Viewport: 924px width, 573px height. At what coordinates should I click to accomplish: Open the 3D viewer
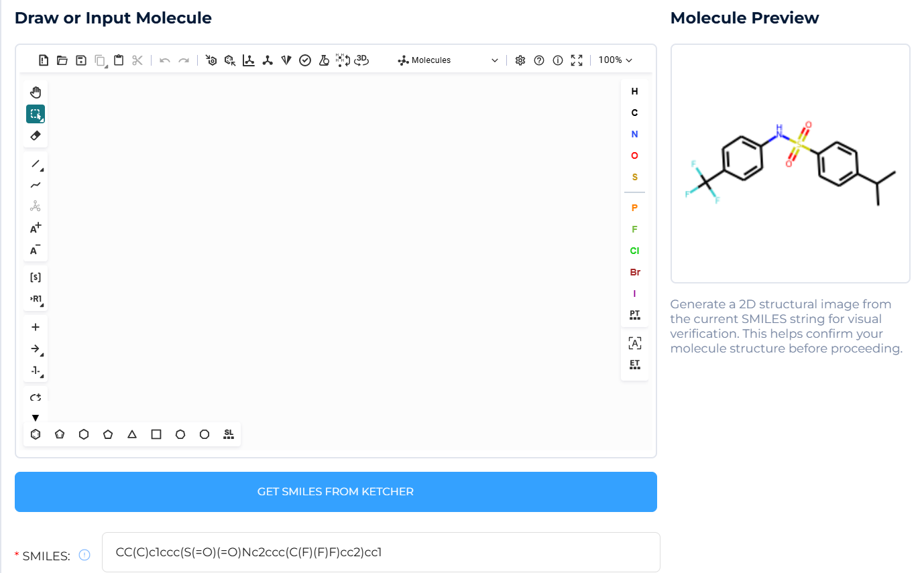click(x=361, y=60)
